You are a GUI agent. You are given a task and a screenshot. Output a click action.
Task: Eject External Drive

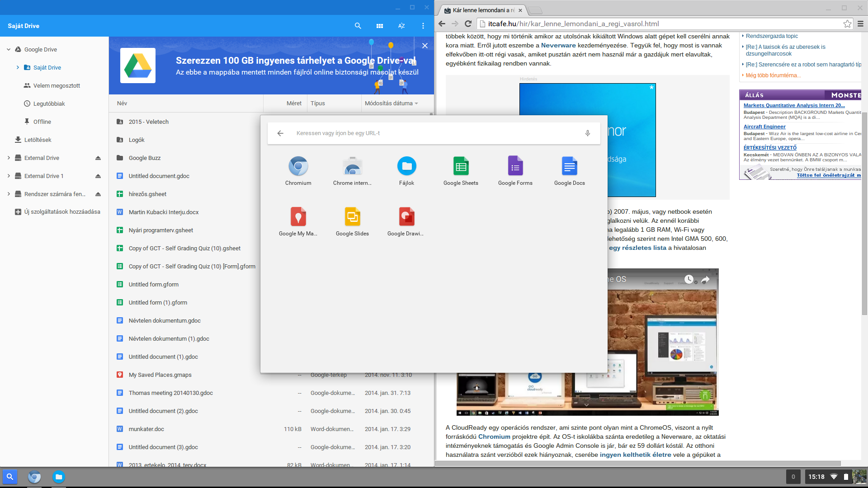click(x=98, y=158)
